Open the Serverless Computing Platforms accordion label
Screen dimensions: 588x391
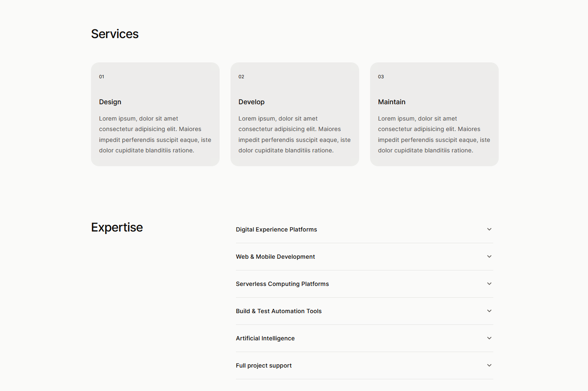click(x=282, y=284)
